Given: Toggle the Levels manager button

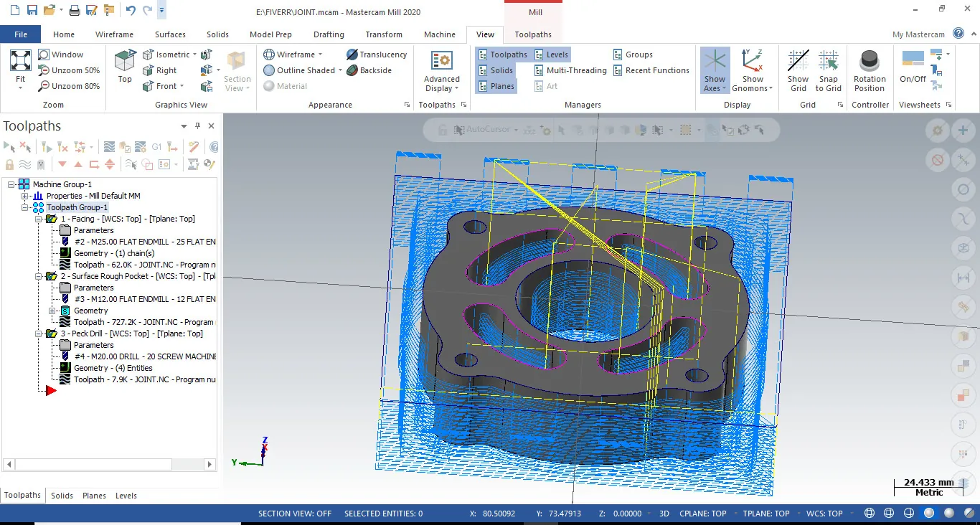Looking at the screenshot, I should [x=551, y=55].
